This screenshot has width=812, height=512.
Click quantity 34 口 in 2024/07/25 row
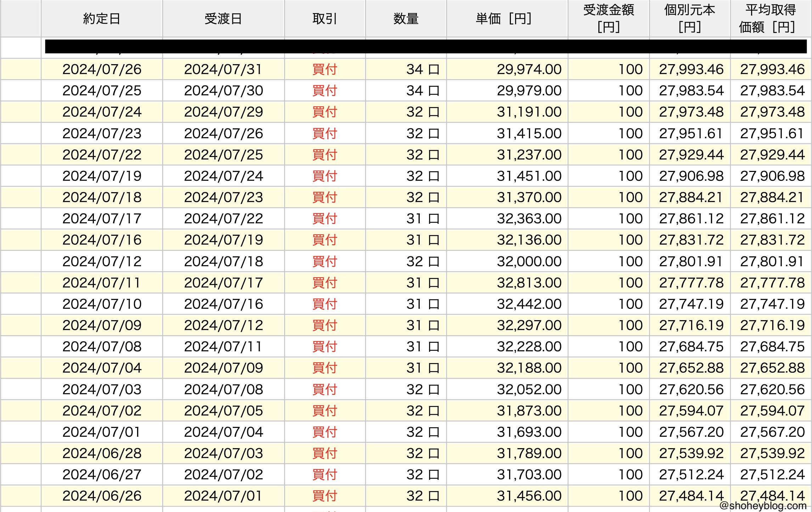[x=423, y=90]
